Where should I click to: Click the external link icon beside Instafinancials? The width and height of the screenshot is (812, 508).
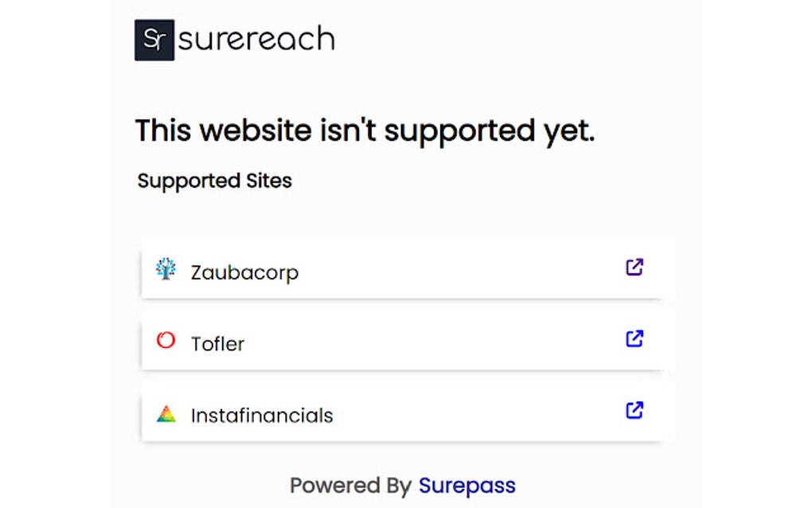634,411
